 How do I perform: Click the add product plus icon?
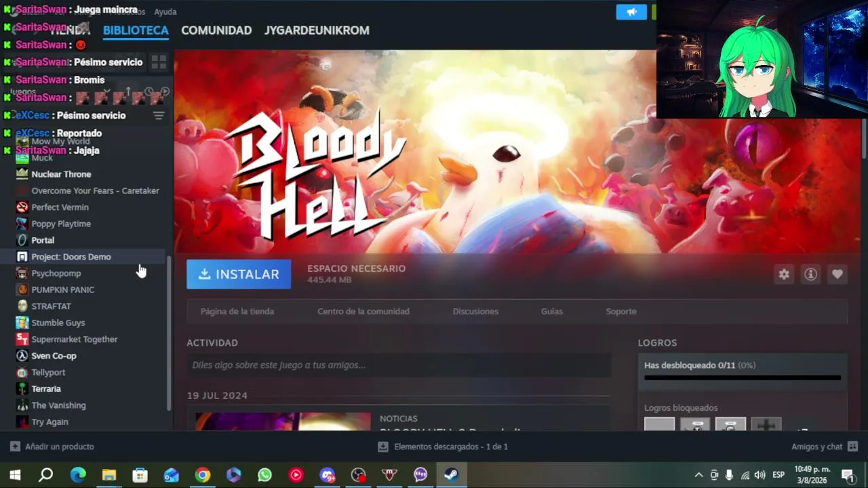tap(15, 447)
